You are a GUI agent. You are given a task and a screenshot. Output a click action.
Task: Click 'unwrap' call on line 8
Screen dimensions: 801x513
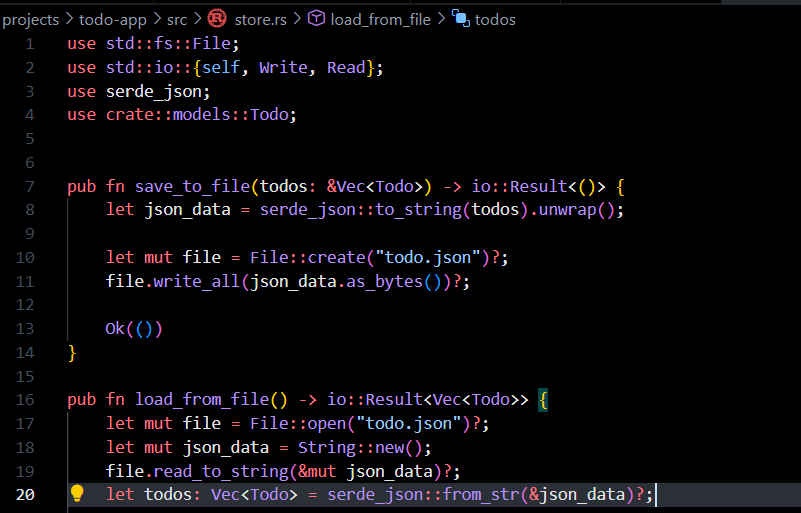click(567, 210)
